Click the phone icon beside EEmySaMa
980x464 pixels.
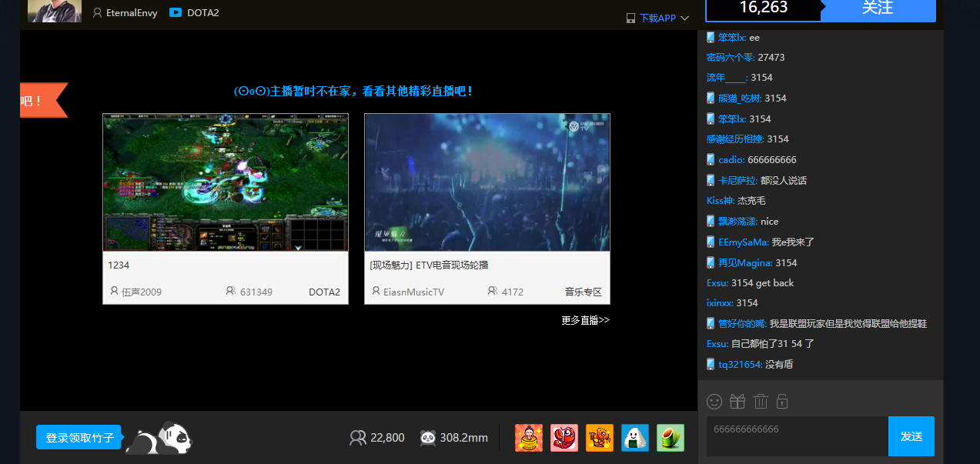coord(711,242)
